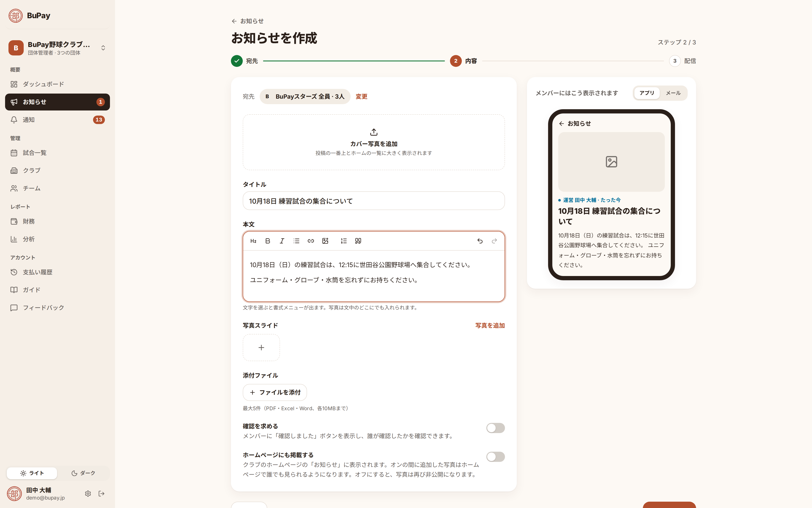Click logout icon at sidebar bottom
The image size is (812, 508).
click(101, 494)
